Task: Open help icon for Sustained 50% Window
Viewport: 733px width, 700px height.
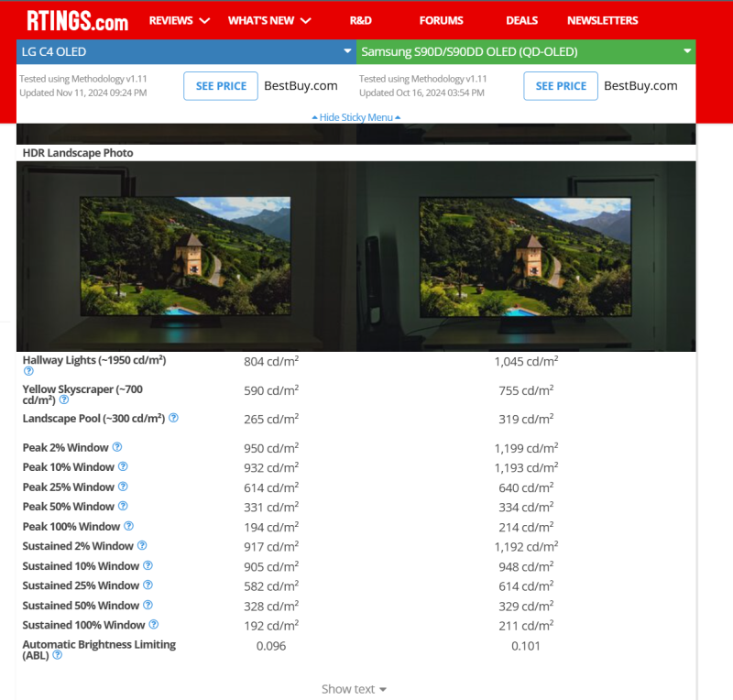Action: 148,605
